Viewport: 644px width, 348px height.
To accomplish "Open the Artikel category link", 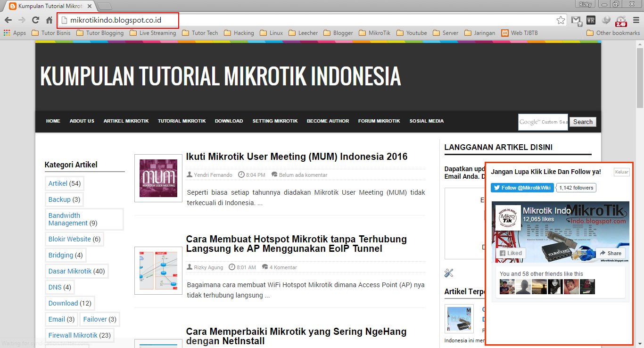I will click(x=58, y=183).
